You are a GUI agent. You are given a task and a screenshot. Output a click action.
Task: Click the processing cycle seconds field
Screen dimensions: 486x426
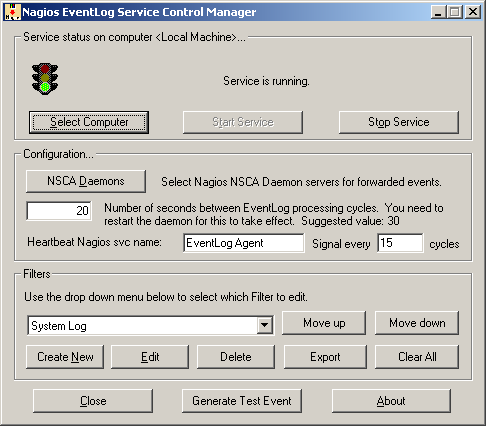point(59,211)
